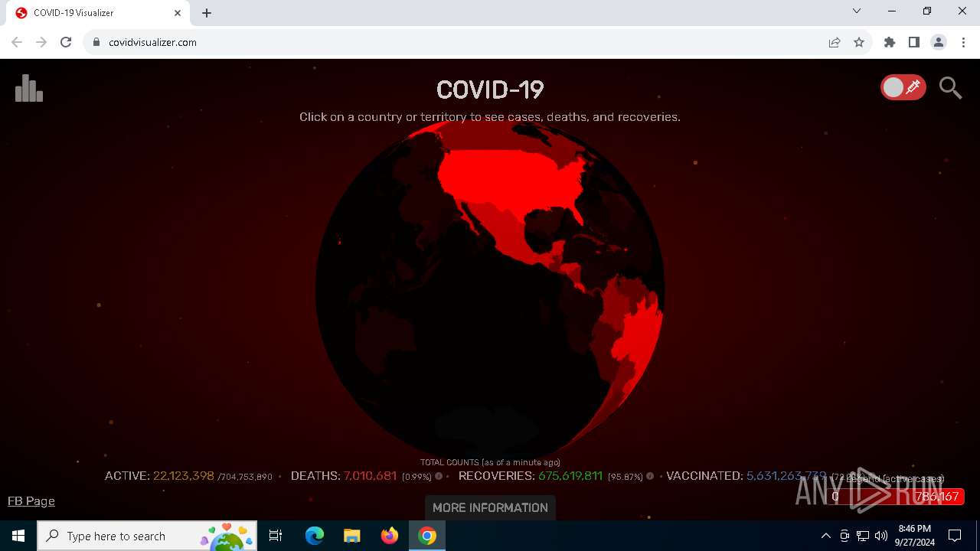Screen dimensions: 980x551
Task: Toggle the vaccination syringe switch
Action: 903,88
